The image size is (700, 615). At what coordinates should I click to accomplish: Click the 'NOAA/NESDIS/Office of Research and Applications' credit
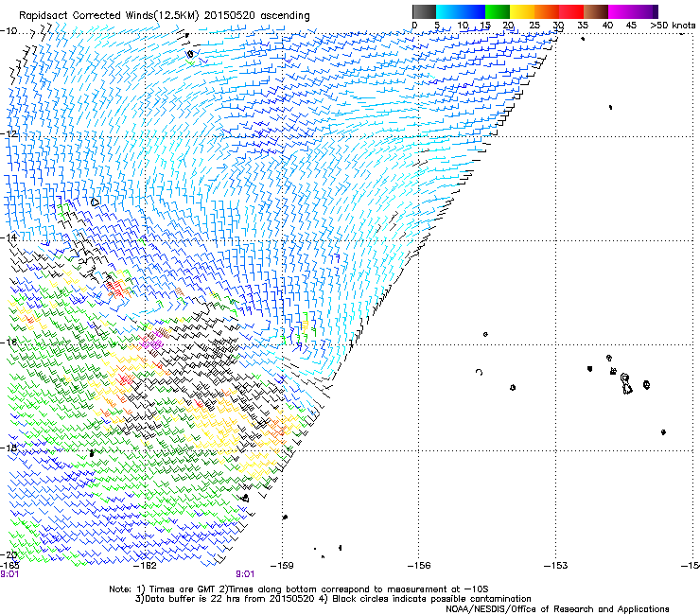[x=557, y=609]
